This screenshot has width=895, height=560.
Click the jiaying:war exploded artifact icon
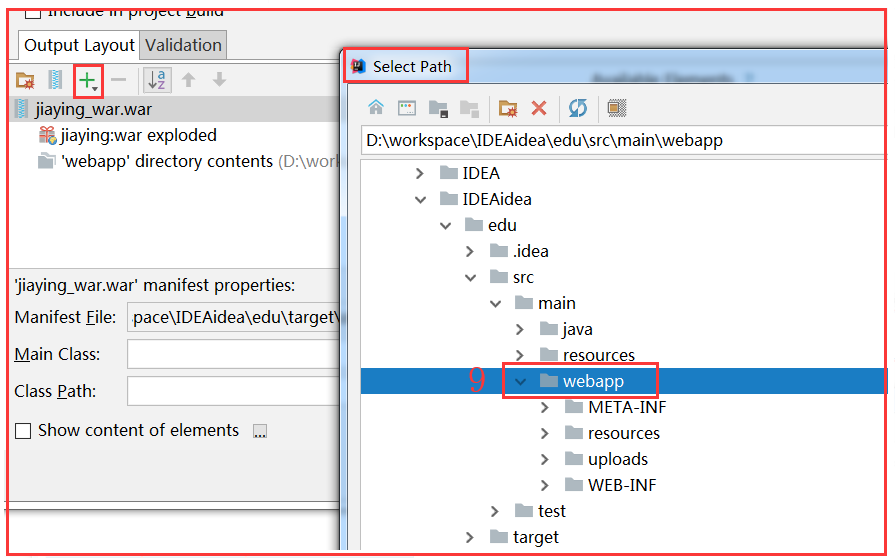(x=47, y=136)
